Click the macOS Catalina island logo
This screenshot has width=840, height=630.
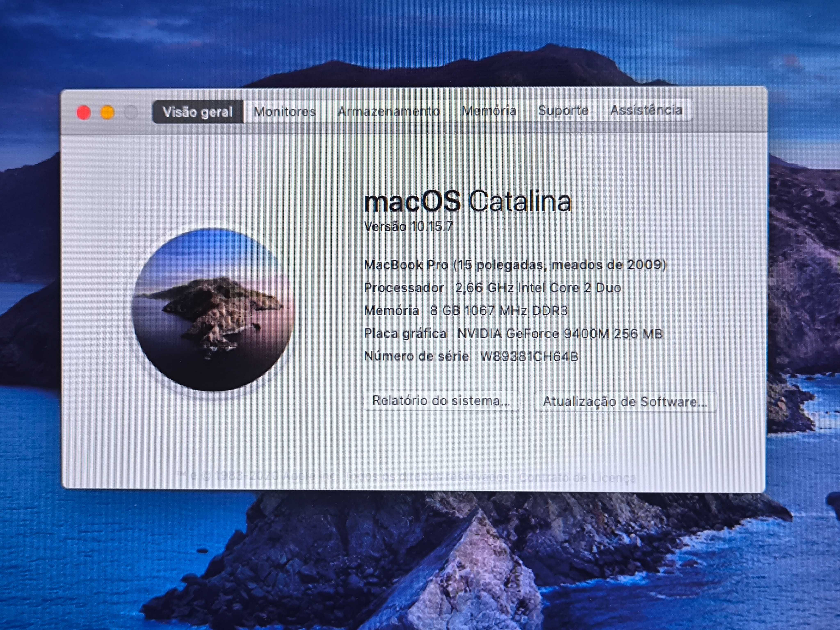click(213, 310)
